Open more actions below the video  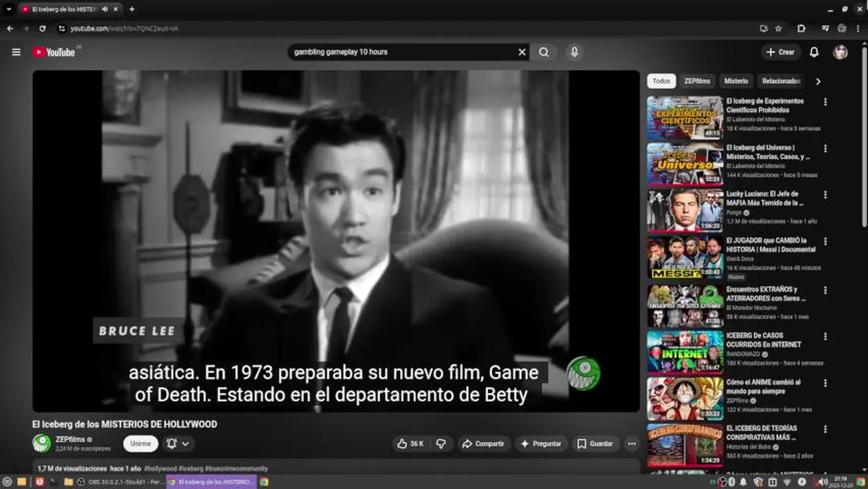(x=632, y=443)
